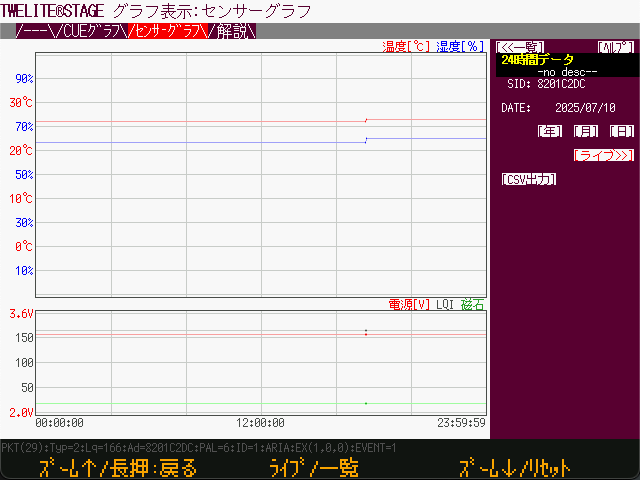Click the 24時間データ heading
The width and height of the screenshot is (640, 480).
(538, 60)
